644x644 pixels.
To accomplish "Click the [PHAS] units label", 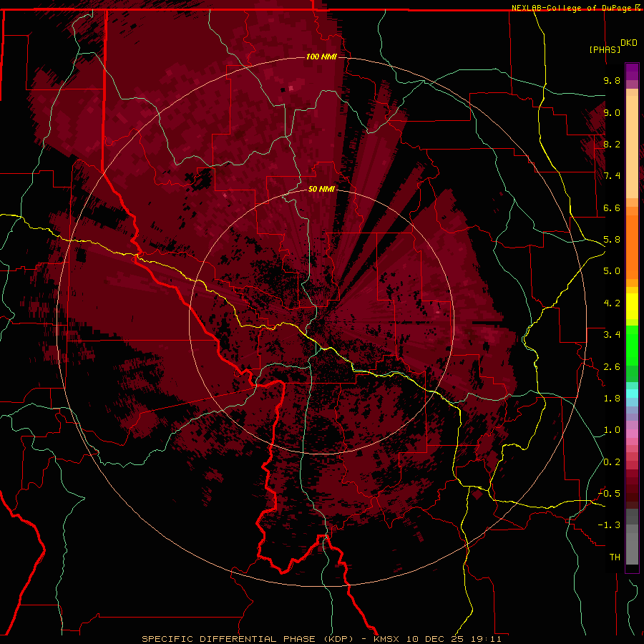I will coord(605,49).
